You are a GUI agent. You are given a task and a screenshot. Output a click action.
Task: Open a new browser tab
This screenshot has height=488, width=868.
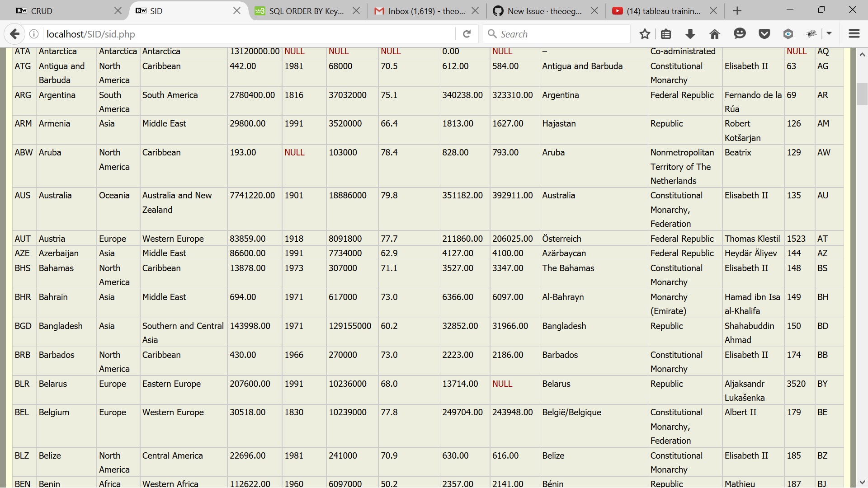click(737, 10)
